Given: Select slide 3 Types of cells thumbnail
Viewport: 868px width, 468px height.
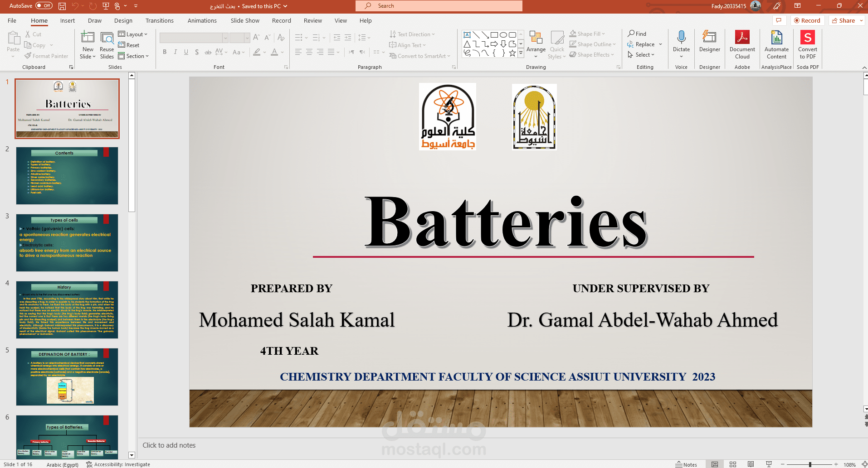Looking at the screenshot, I should click(67, 243).
